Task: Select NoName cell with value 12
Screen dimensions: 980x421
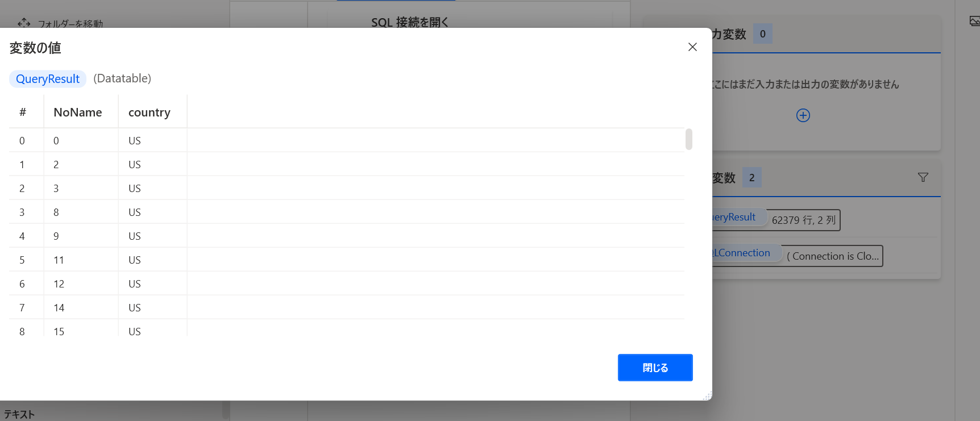Action: pos(81,284)
